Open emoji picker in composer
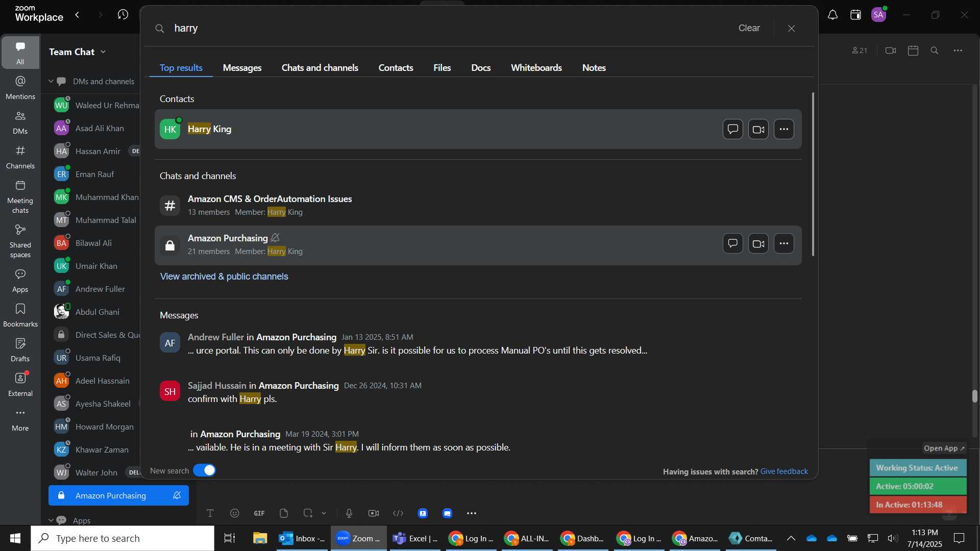 [234, 513]
